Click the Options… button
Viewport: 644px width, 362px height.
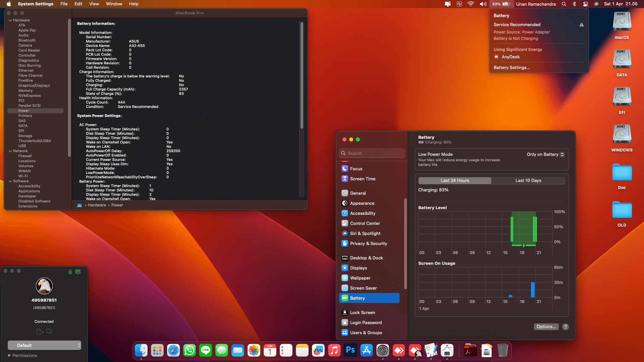tap(546, 327)
